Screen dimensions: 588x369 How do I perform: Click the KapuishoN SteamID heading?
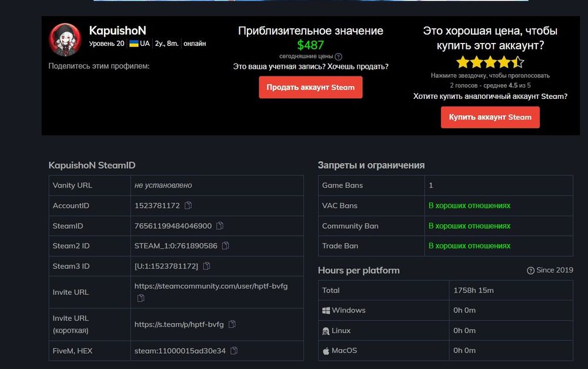92,165
